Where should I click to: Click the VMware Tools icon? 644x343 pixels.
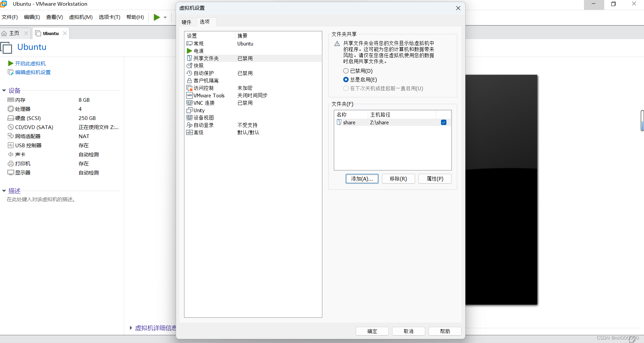(189, 95)
